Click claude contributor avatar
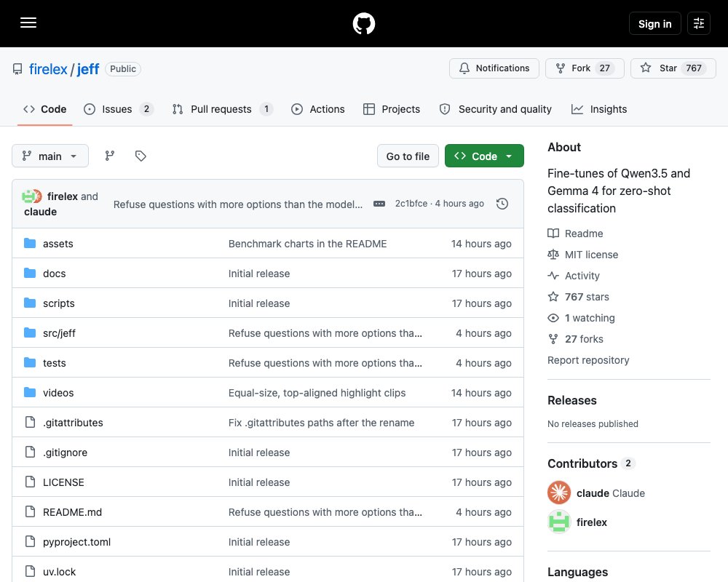The width and height of the screenshot is (728, 582). click(559, 493)
